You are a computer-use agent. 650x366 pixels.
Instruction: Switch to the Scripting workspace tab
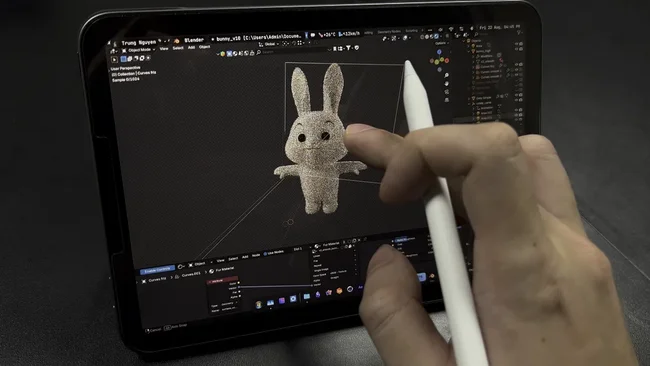coord(412,31)
